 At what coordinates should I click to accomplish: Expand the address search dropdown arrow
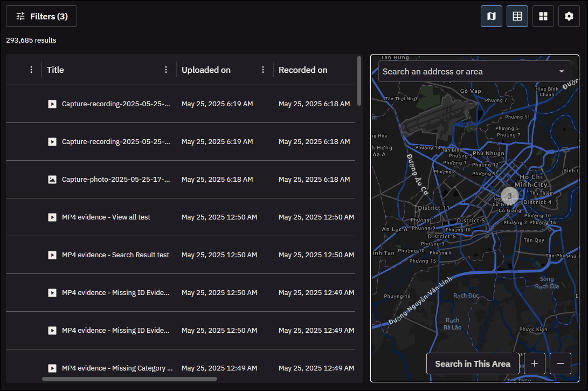[561, 71]
